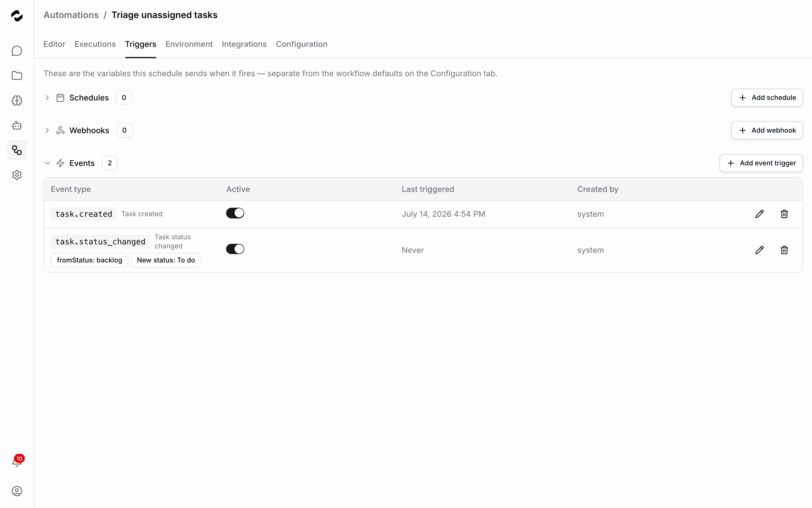Click the task.created code label
The width and height of the screenshot is (812, 508).
(84, 214)
